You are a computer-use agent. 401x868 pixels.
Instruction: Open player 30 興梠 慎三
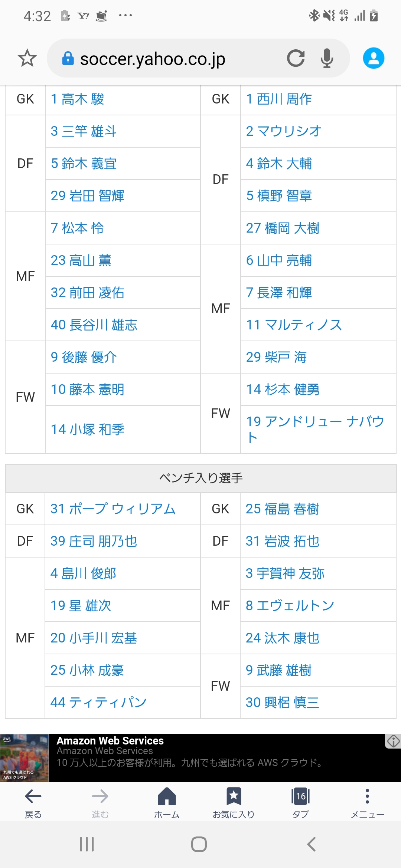[x=282, y=703]
